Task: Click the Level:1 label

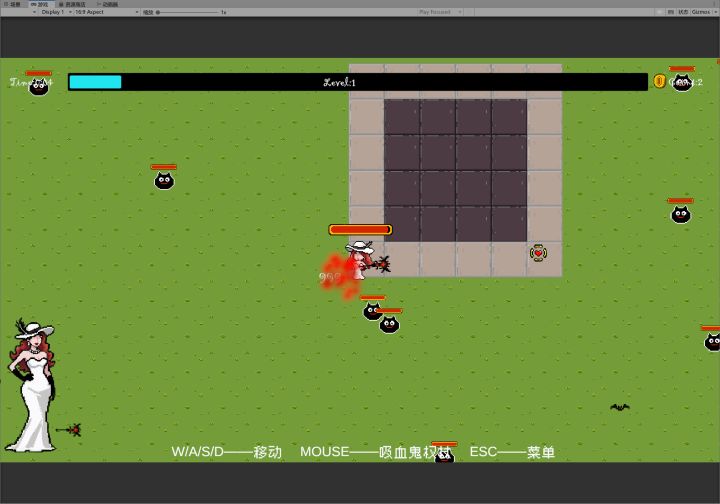Action: click(339, 83)
